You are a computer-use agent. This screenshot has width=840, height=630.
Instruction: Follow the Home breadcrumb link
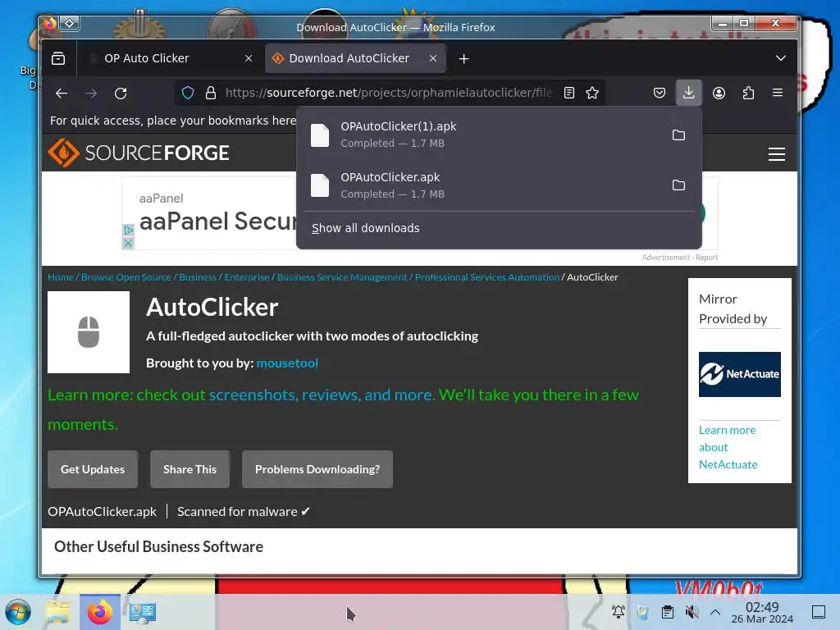[61, 277]
